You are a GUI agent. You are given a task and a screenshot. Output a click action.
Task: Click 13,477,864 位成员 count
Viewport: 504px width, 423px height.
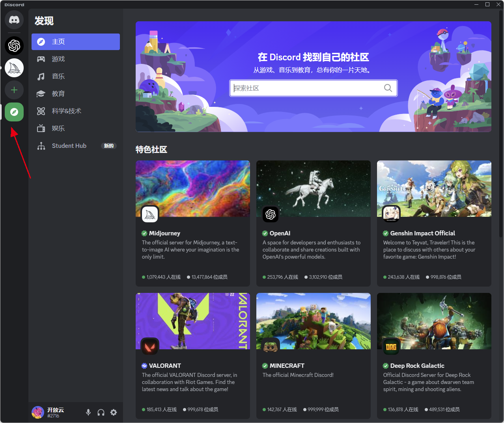(x=209, y=277)
